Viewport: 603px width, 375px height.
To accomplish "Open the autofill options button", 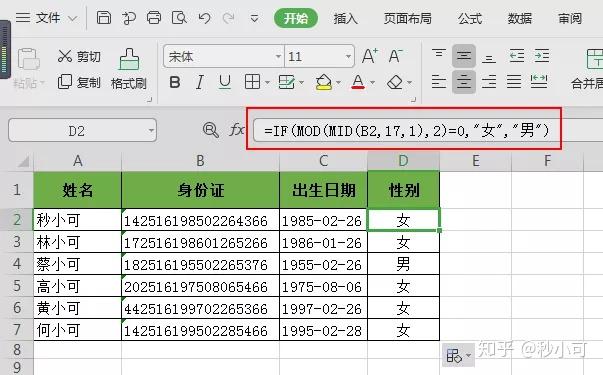I will coord(458,355).
